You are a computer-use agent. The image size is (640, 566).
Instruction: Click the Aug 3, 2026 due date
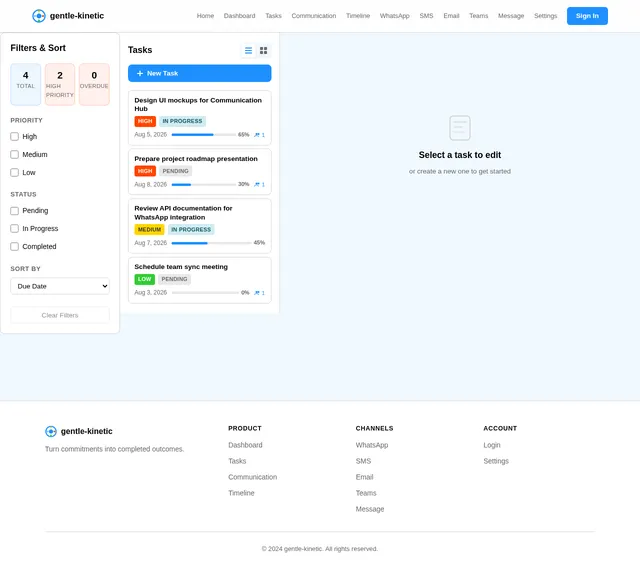tap(151, 293)
